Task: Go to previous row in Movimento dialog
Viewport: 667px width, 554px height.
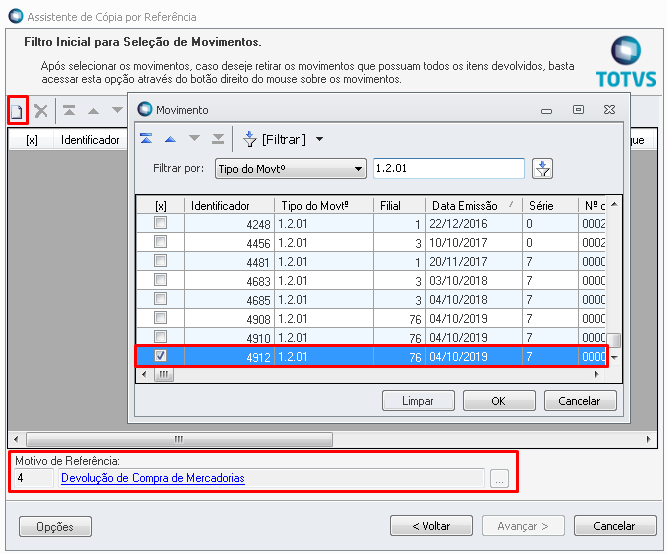Action: coord(170,139)
